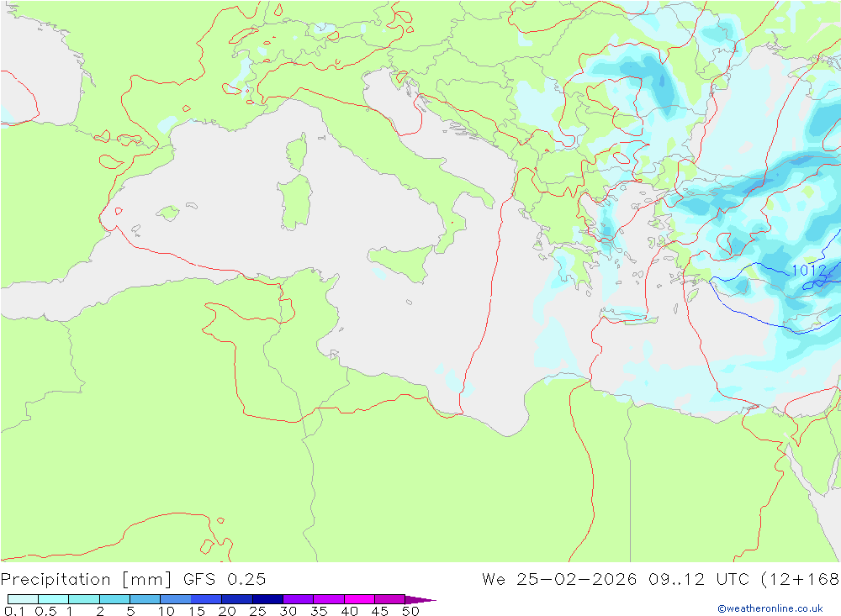Screen dimensions: 841x616
Task: Select the 45 to 50 legend swatch
Action: (x=390, y=599)
